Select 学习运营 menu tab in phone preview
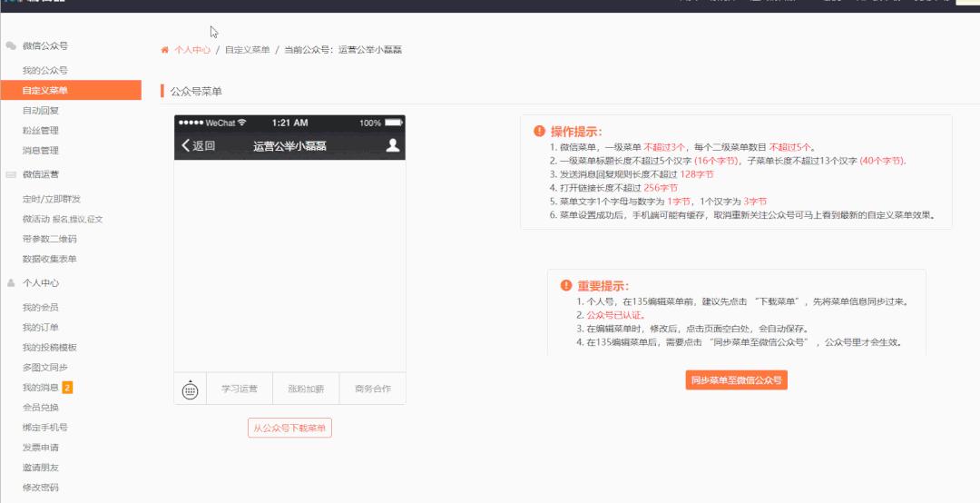This screenshot has width=980, height=503. coord(240,390)
